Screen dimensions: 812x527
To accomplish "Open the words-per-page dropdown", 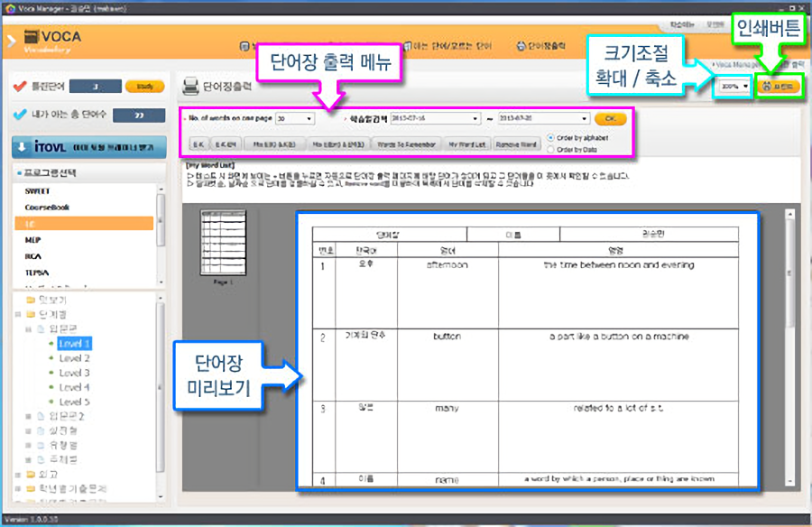I will (x=309, y=118).
